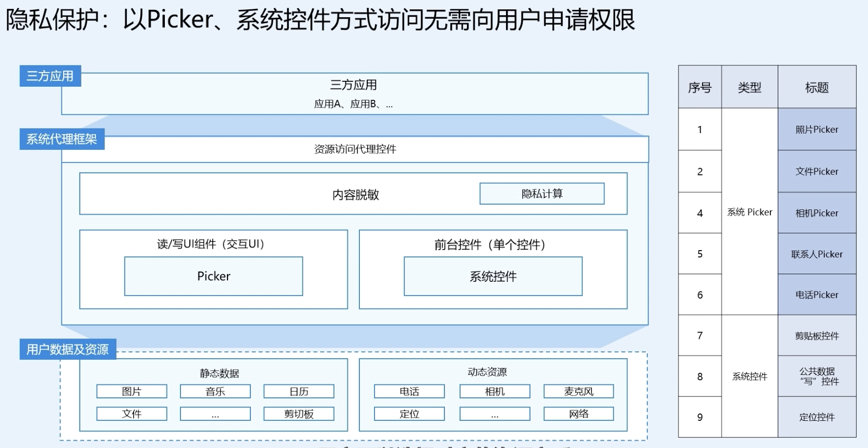Select the 系统 Picker type cell
Image resolution: width=868 pixels, height=448 pixels.
(750, 212)
